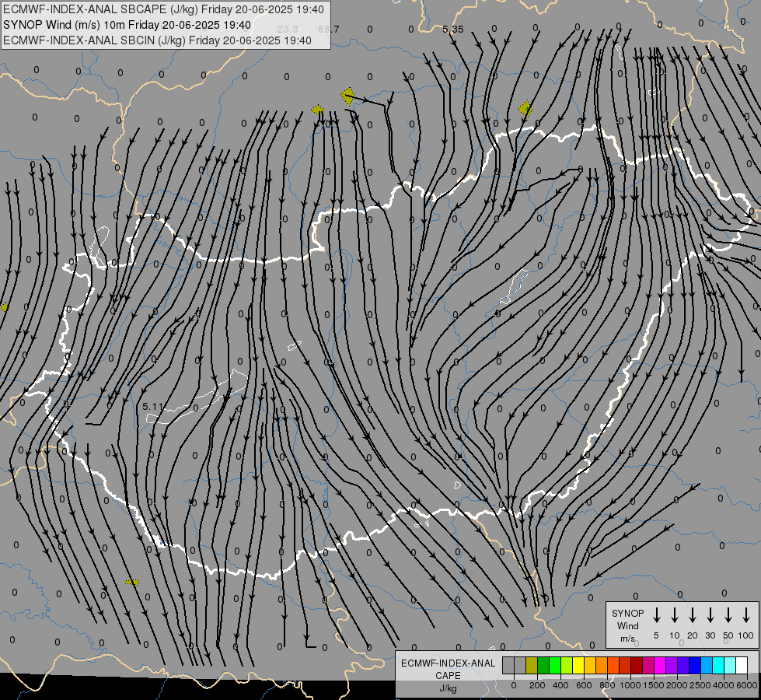Click the 100 label in wind legend

coord(746,635)
